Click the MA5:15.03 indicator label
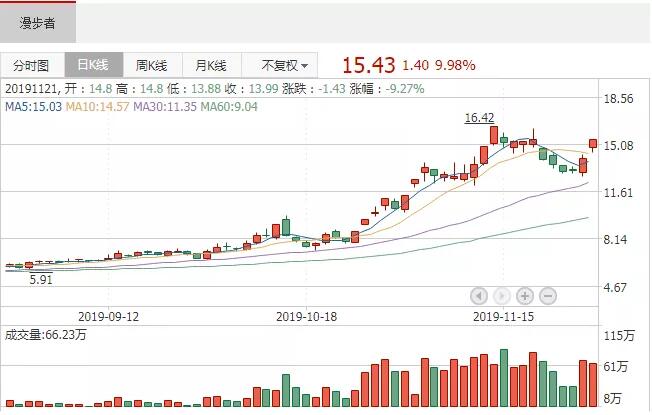 coord(33,107)
